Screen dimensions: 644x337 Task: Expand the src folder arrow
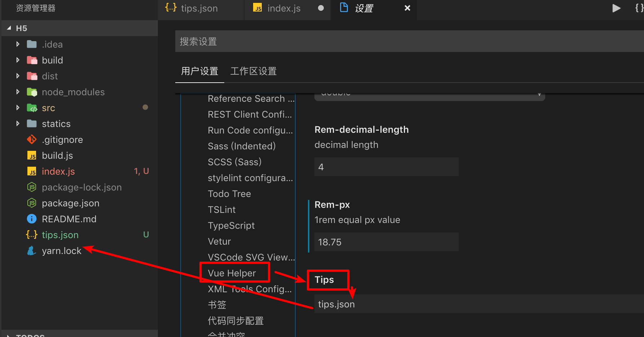[x=18, y=108]
